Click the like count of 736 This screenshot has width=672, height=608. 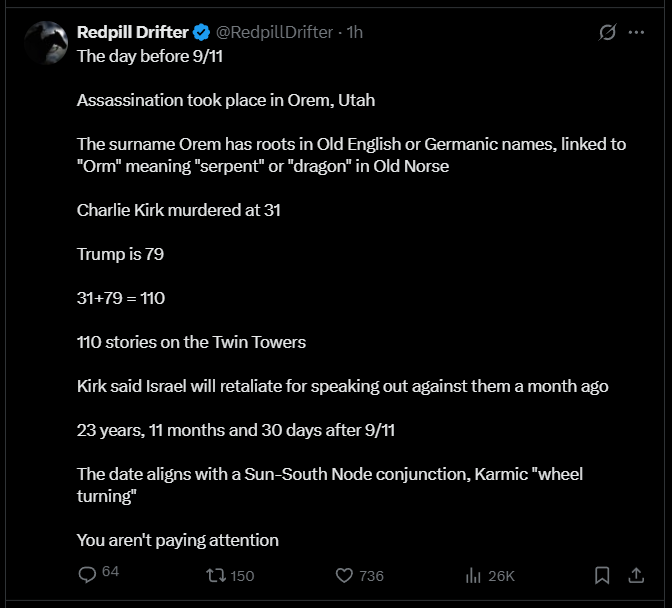[372, 575]
